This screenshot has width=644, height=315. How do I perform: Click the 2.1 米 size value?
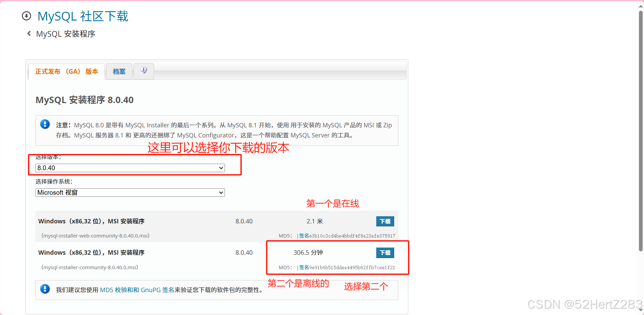(315, 221)
